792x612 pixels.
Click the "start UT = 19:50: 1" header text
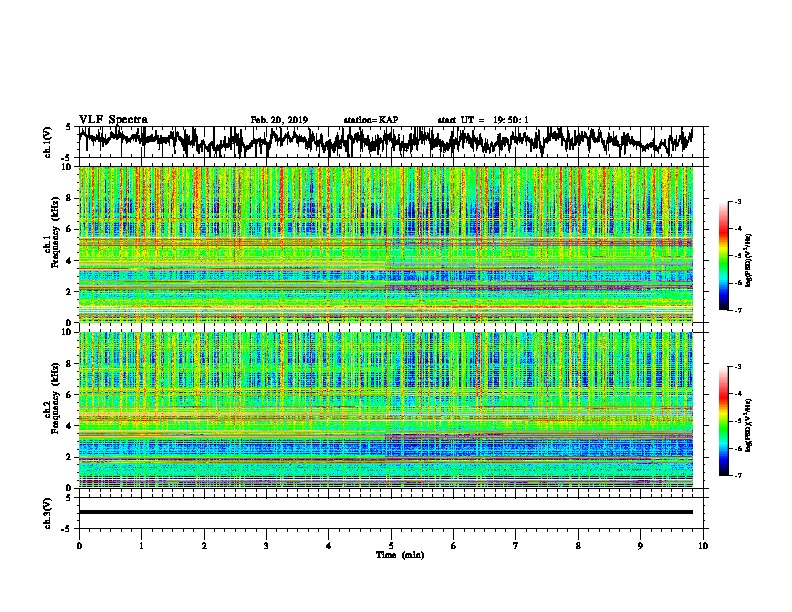[x=483, y=120]
